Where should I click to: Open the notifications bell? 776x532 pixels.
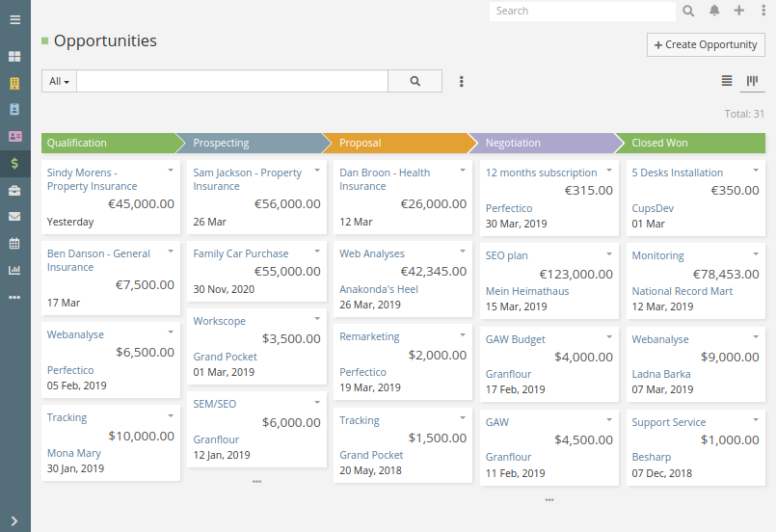click(714, 11)
